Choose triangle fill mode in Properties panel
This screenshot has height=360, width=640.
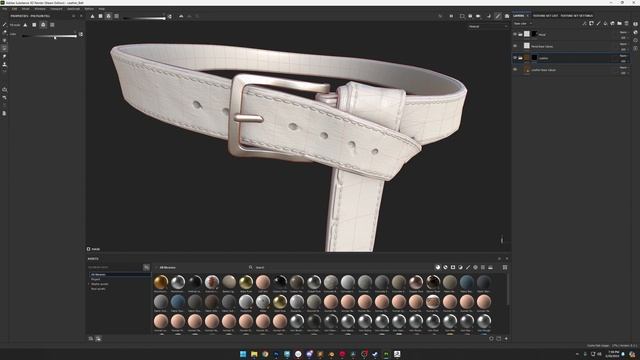click(25, 25)
